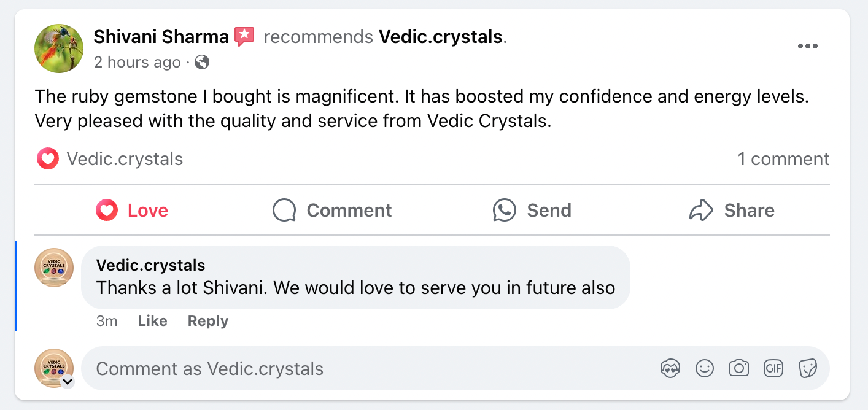Send the post via WhatsApp Send button
This screenshot has height=410, width=868.
tap(532, 211)
